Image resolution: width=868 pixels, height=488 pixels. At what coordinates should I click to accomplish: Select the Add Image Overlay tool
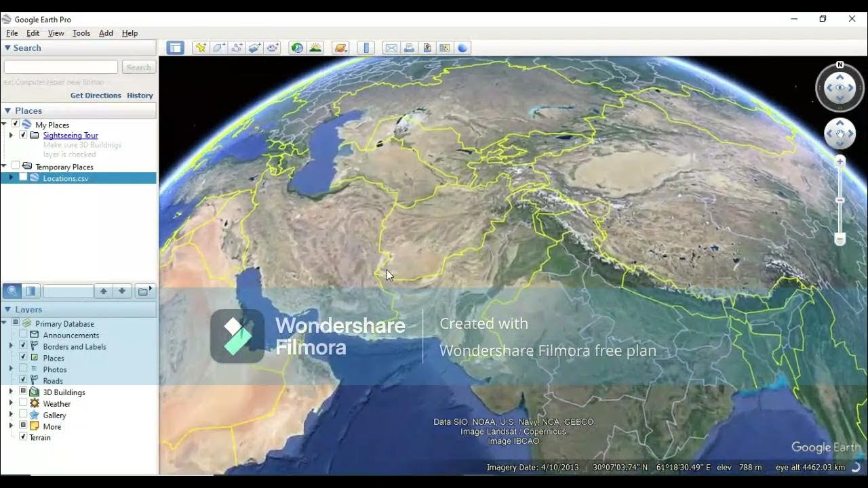coord(255,47)
